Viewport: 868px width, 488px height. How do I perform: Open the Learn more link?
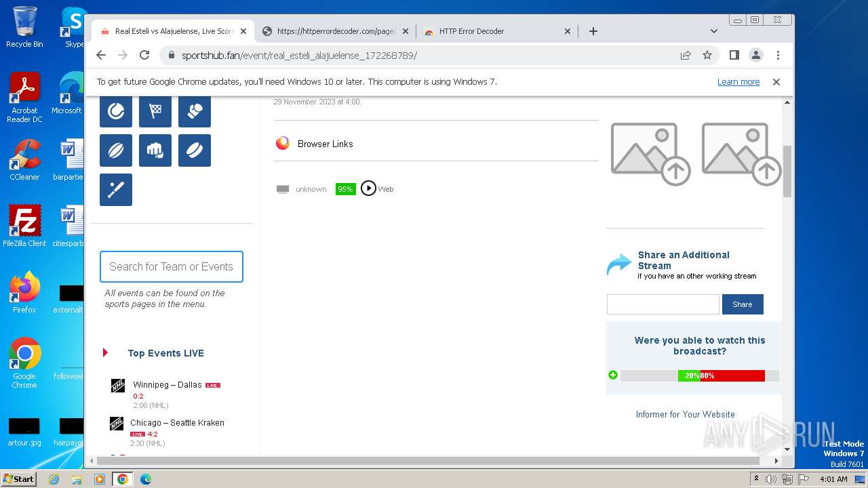pos(738,81)
